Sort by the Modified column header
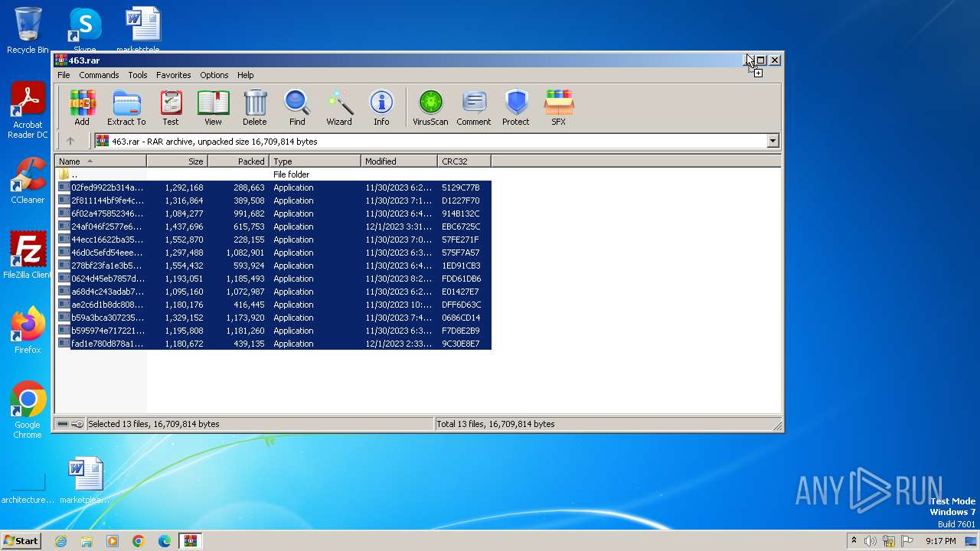 (x=400, y=161)
